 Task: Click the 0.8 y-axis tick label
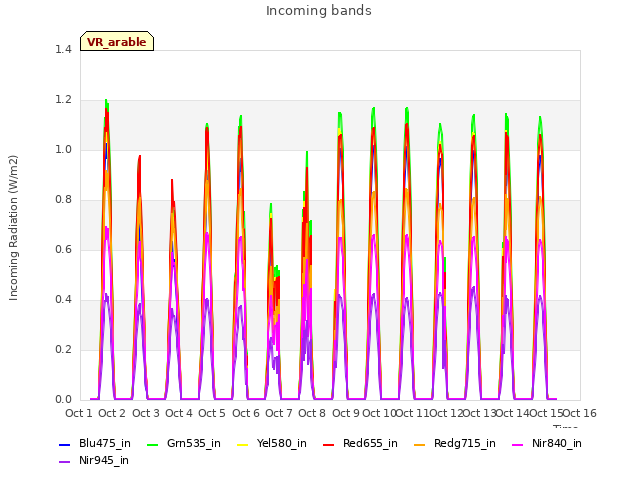click(63, 200)
